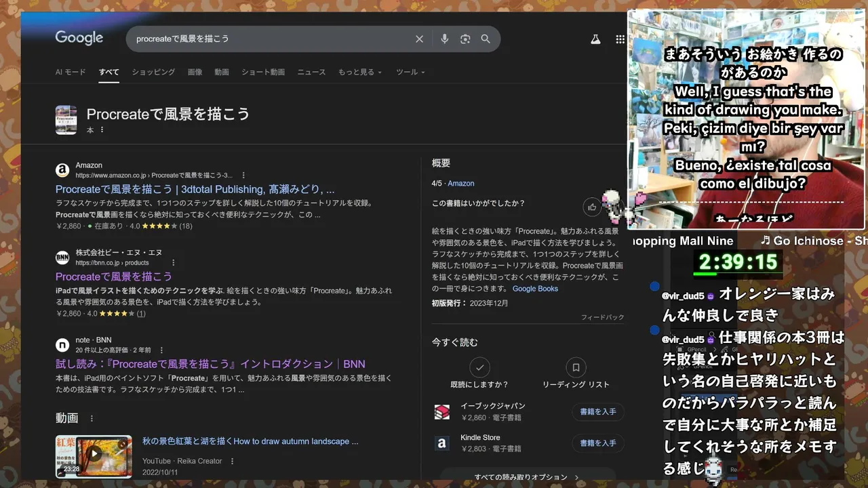Mark book as read with 既読にしますか checkmark
The width and height of the screenshot is (868, 488).
[x=479, y=367]
